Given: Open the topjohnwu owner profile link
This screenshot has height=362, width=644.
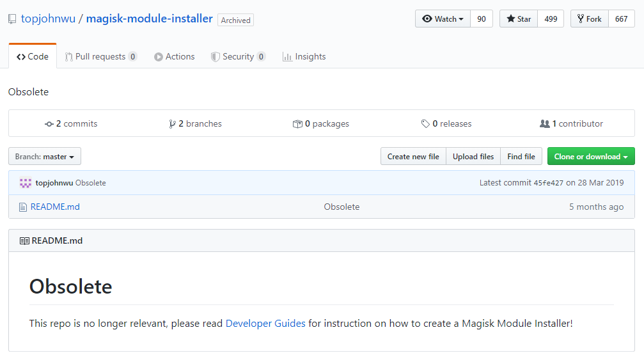Looking at the screenshot, I should (48, 19).
